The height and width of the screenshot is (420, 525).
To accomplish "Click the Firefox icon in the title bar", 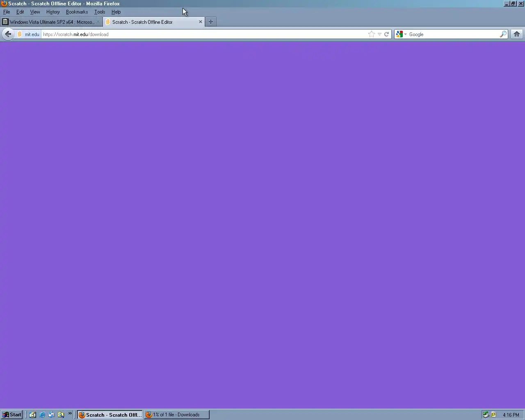I will [x=4, y=4].
